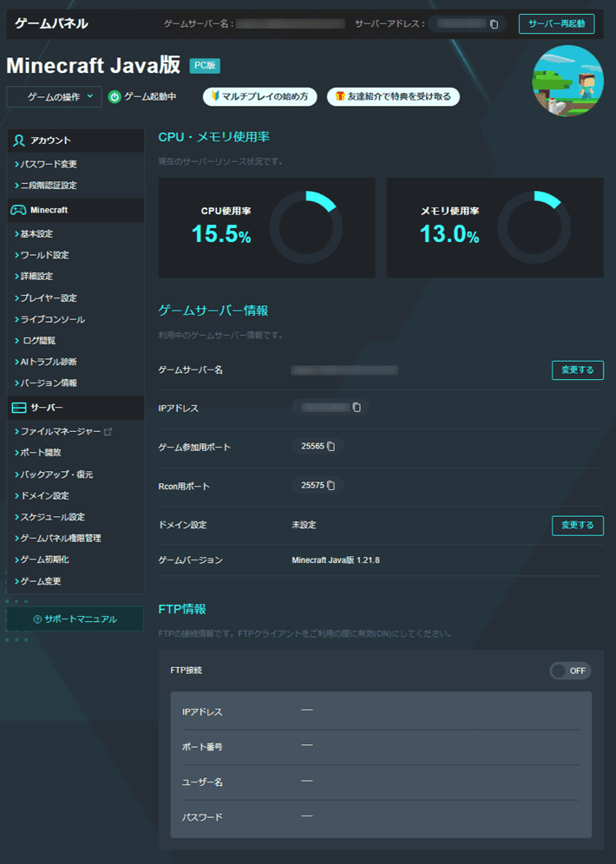Click 変更する for game server name
Screen dimensions: 616x864
pos(577,370)
